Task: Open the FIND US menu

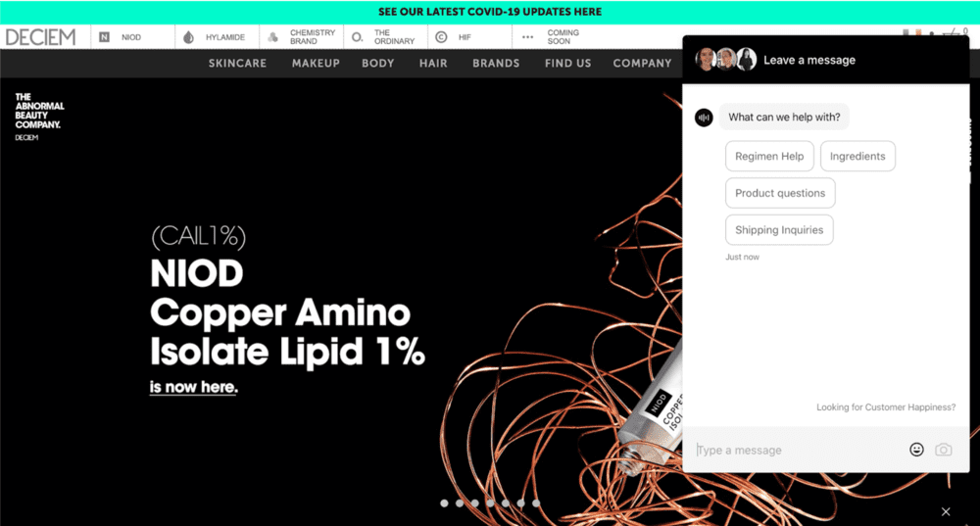Action: point(567,63)
